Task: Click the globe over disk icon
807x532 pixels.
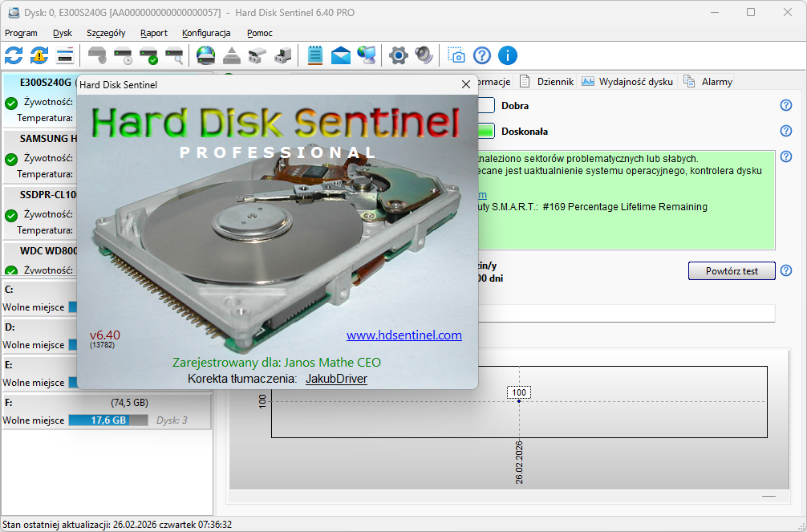Action: click(x=206, y=55)
